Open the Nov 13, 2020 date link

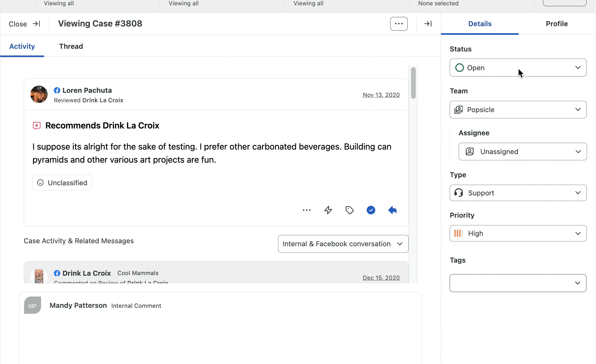pos(381,95)
